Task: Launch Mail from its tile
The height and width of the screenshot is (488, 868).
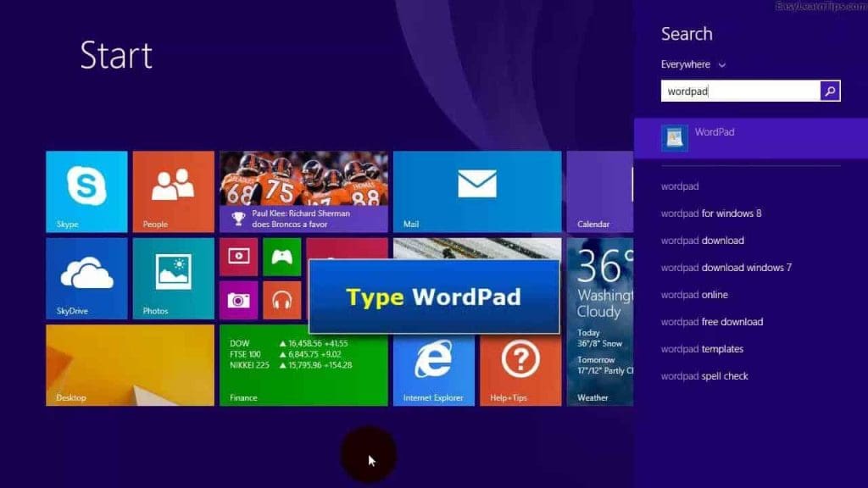Action: point(476,191)
